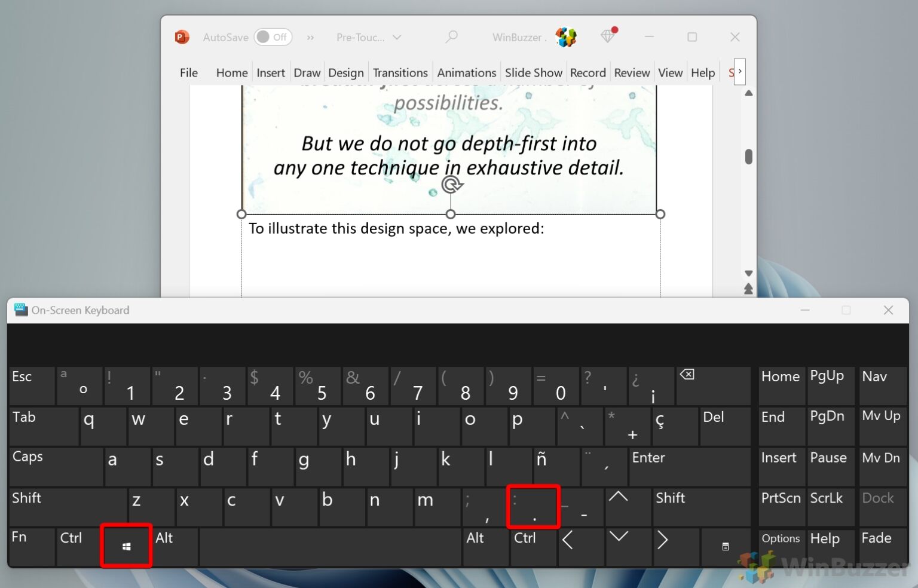
Task: Click the rotate handle on the text box
Action: [452, 185]
